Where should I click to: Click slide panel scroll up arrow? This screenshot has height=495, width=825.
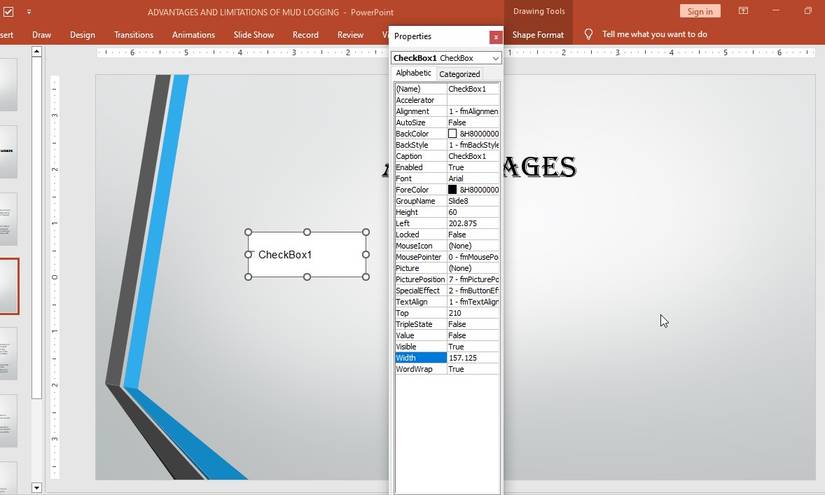click(x=36, y=52)
